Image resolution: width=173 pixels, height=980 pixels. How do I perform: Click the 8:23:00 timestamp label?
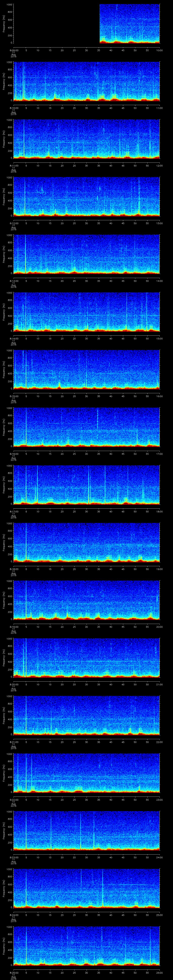click(14, 857)
